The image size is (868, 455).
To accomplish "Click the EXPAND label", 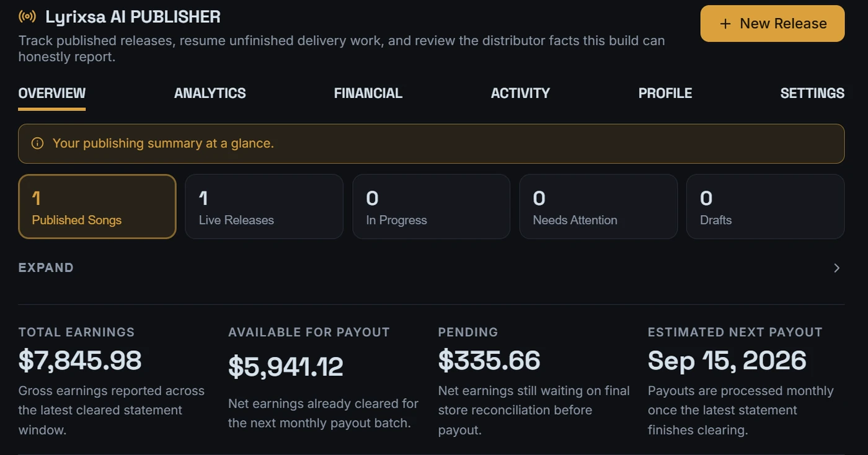I will pos(46,268).
